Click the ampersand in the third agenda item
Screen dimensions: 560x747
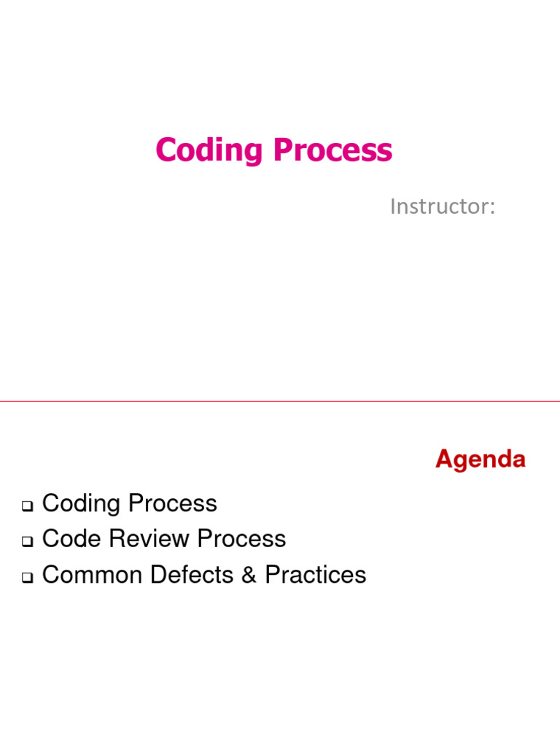[249, 575]
